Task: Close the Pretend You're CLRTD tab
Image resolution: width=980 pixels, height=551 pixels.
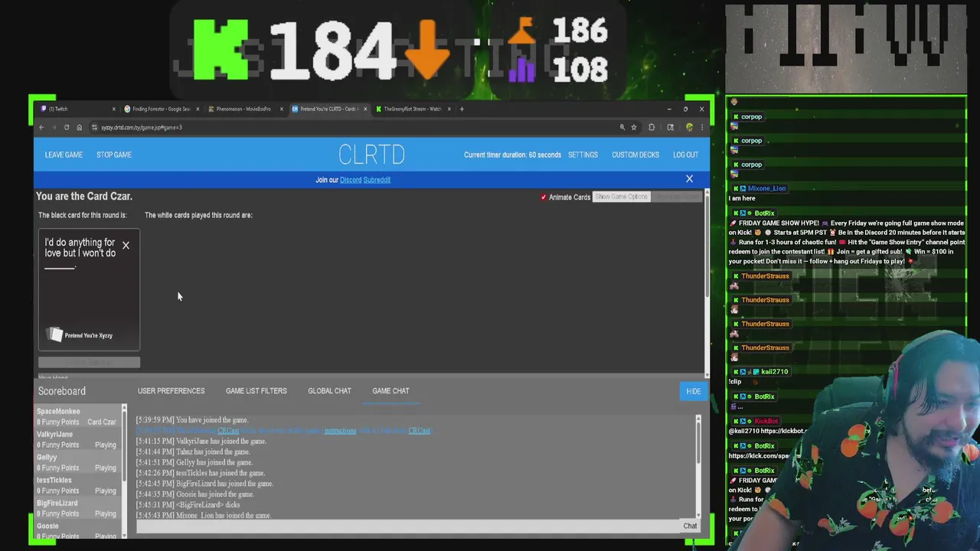Action: [x=365, y=109]
